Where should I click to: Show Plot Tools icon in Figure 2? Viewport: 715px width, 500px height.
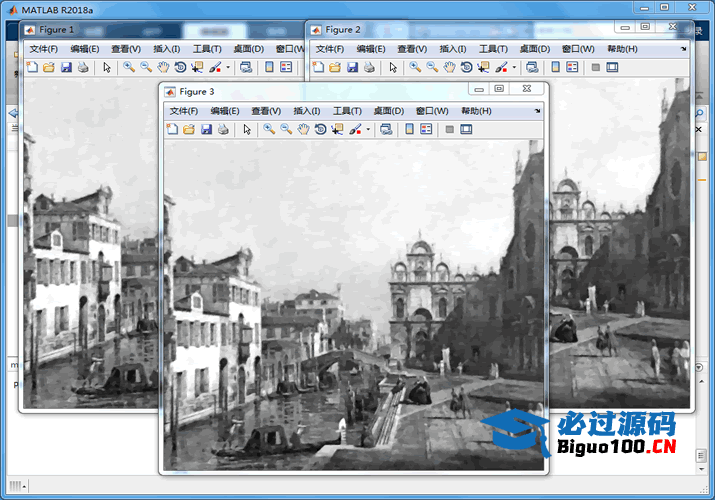[612, 67]
